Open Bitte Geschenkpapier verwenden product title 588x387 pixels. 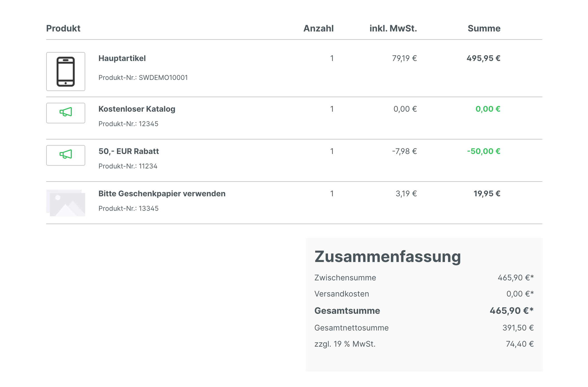click(x=162, y=193)
